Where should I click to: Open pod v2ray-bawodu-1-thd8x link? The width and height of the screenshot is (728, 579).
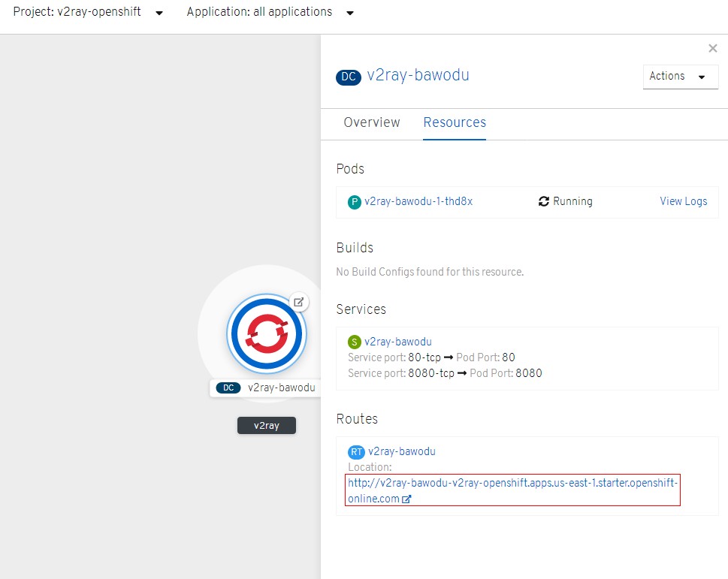[418, 201]
